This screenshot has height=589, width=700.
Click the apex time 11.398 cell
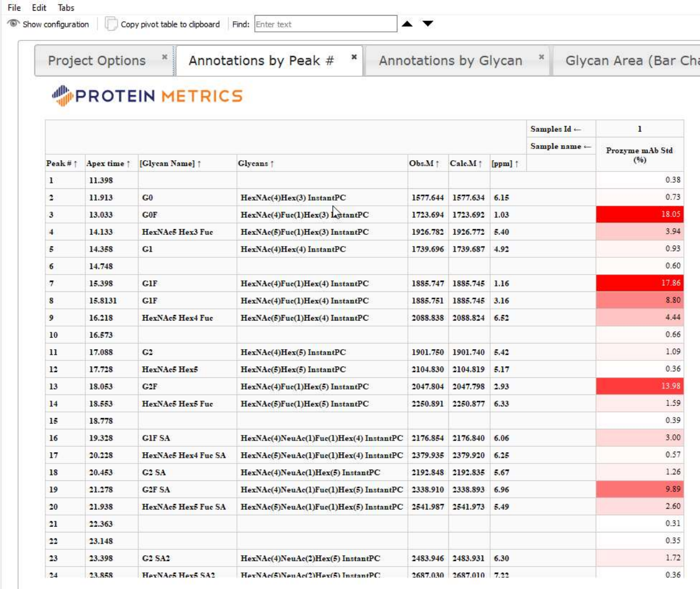click(x=111, y=180)
